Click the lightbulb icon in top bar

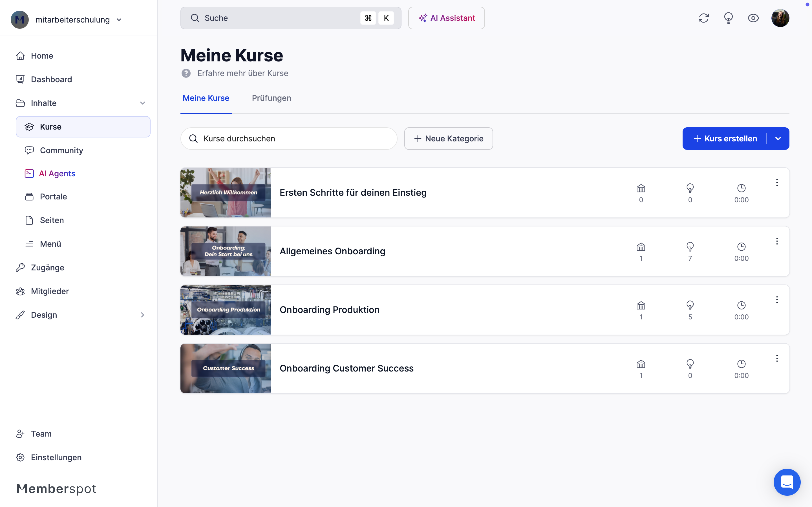pyautogui.click(x=728, y=18)
